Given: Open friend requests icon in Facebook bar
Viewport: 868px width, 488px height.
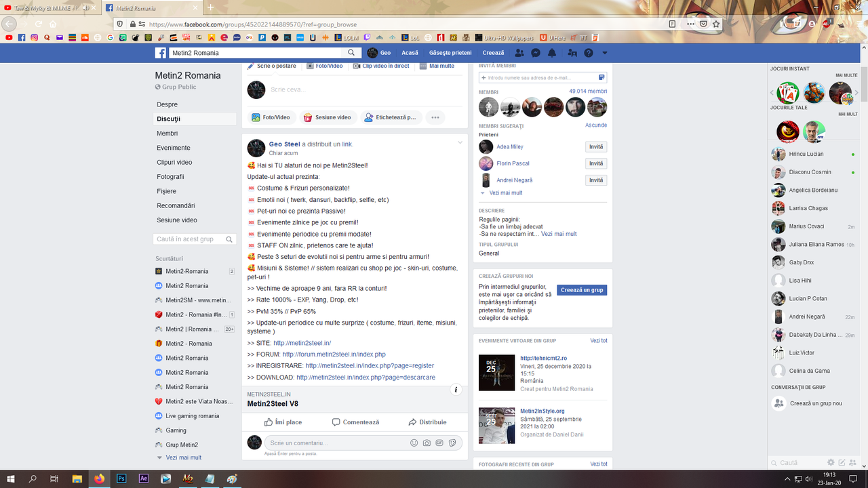Looking at the screenshot, I should (x=519, y=53).
